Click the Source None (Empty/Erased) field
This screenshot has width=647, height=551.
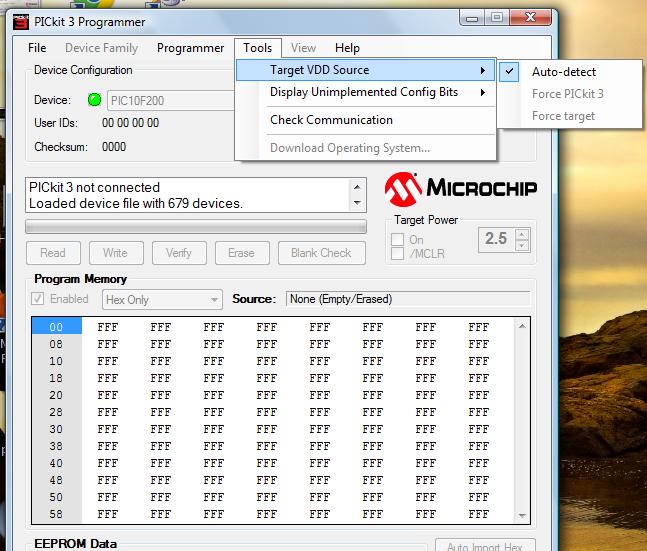408,299
